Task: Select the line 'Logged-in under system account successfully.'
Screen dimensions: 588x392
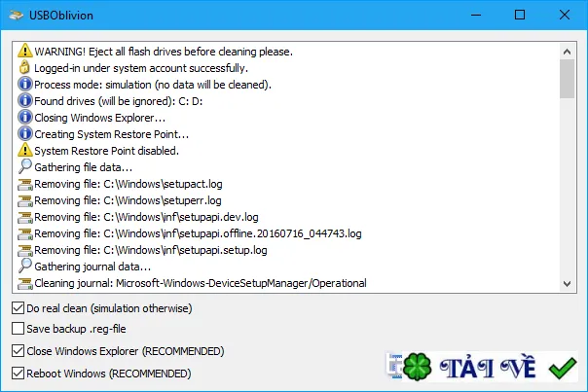Action: click(141, 68)
